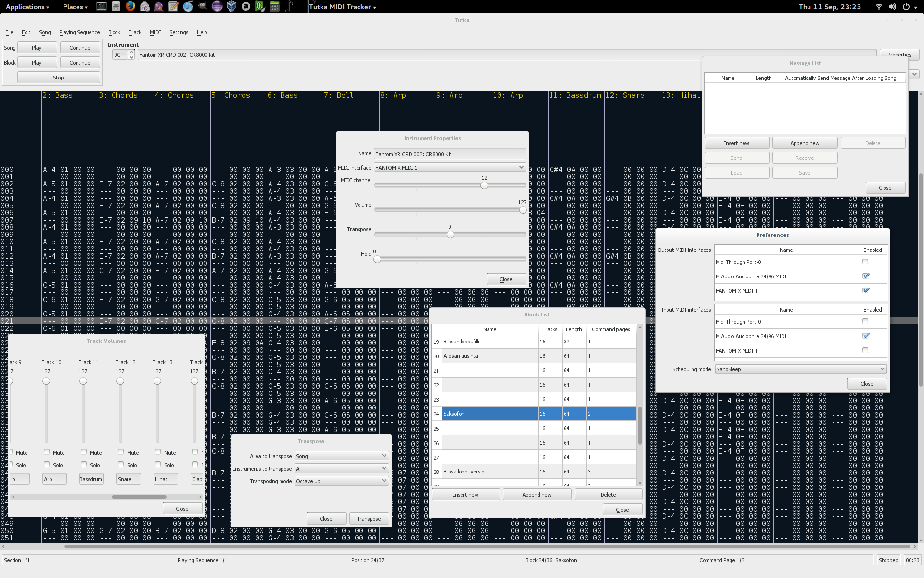The width and height of the screenshot is (924, 578).
Task: Open the calculator launcher icon
Action: point(275,7)
